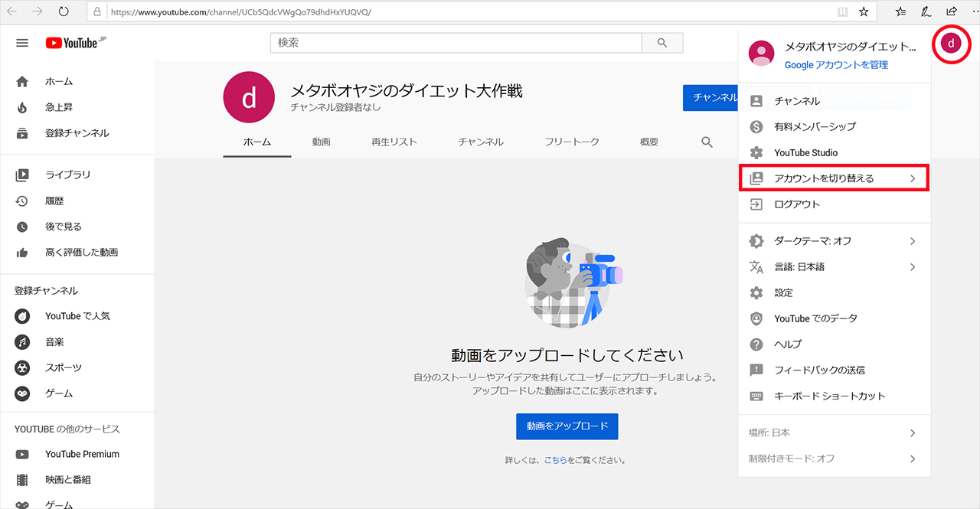
Task: Expand 制限付きモード: オフ submenu
Action: pos(835,458)
